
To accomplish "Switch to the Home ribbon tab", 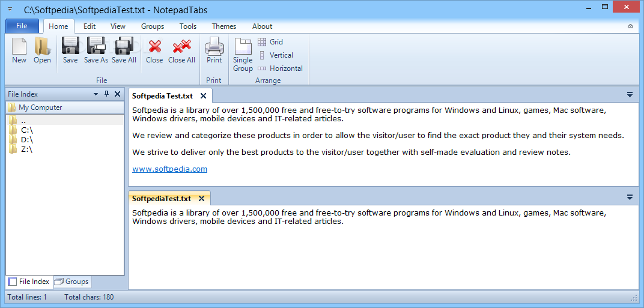I will (58, 26).
